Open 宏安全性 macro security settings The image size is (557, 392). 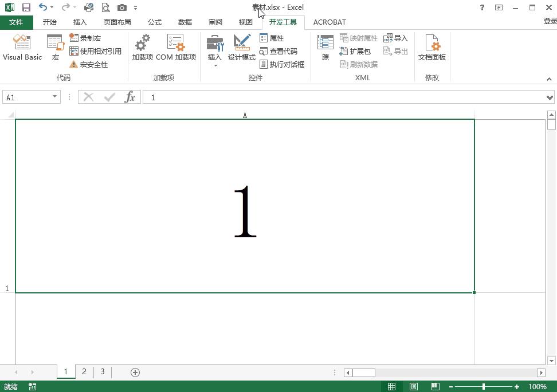click(x=88, y=64)
